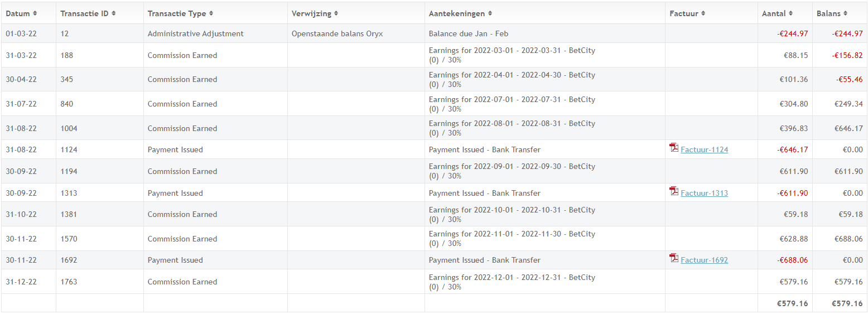Open the PDF icon for Factuur-1124
This screenshot has width=868, height=314.
pos(674,148)
